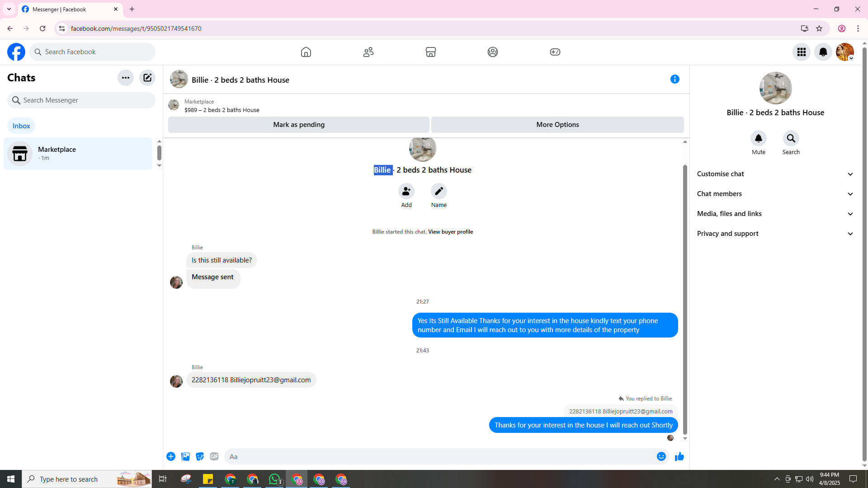Click the GIF picker icon
This screenshot has height=488, width=868.
coord(214,456)
